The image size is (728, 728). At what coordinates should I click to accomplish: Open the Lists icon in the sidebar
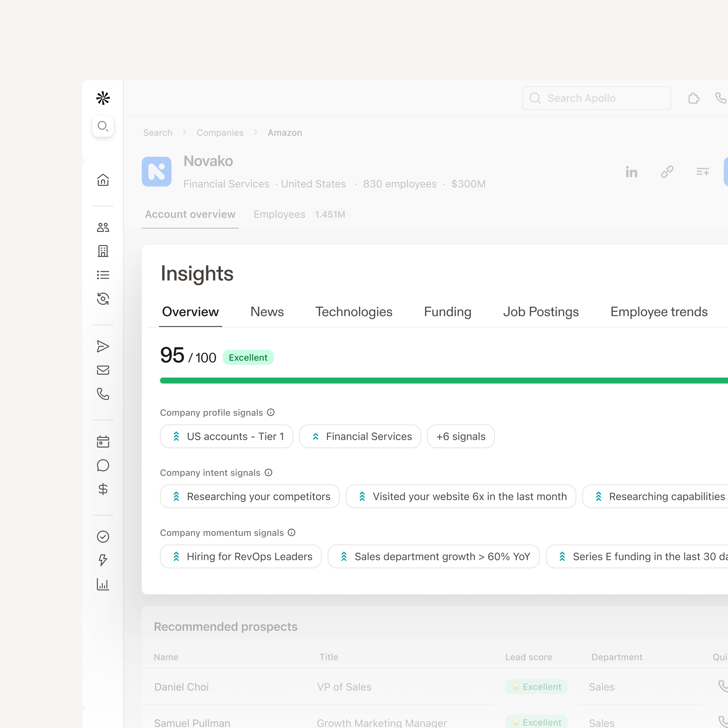(103, 274)
